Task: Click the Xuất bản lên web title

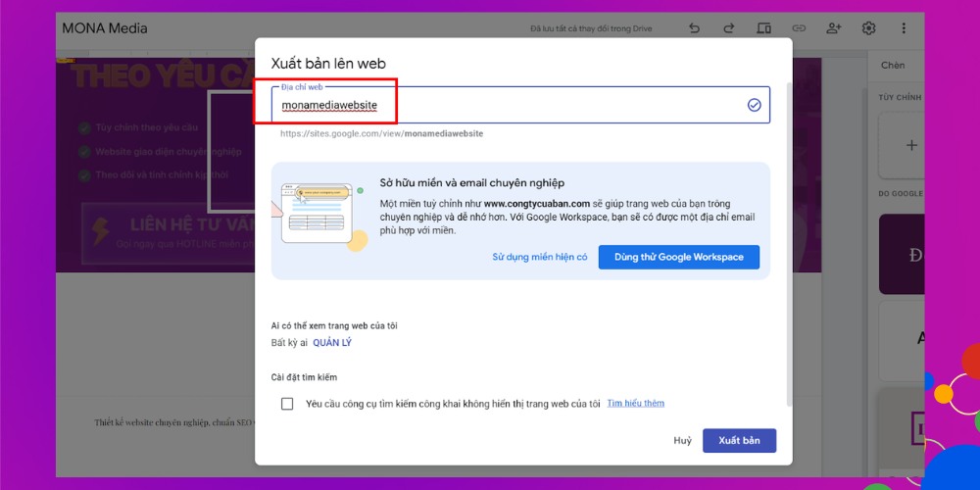Action: (x=328, y=63)
